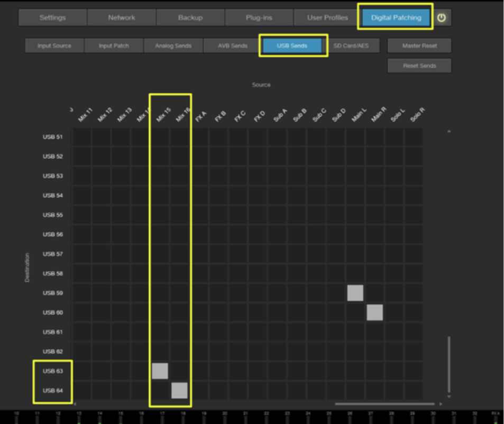Click the vertical scrollbar thumb of matrix

point(448,364)
